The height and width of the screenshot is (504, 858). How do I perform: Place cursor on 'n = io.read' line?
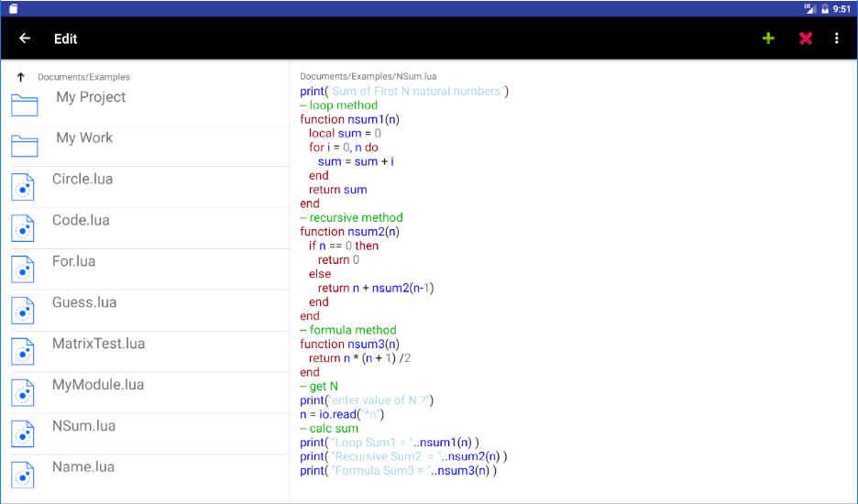point(342,415)
